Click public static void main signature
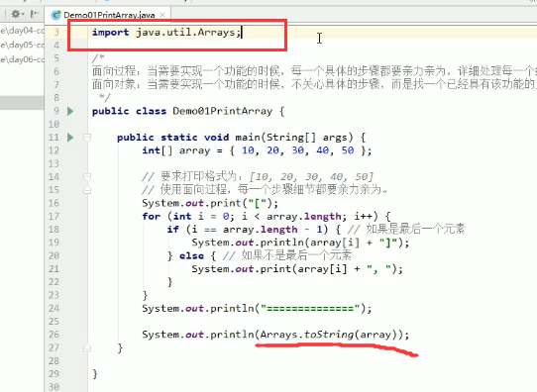 pyautogui.click(x=242, y=138)
